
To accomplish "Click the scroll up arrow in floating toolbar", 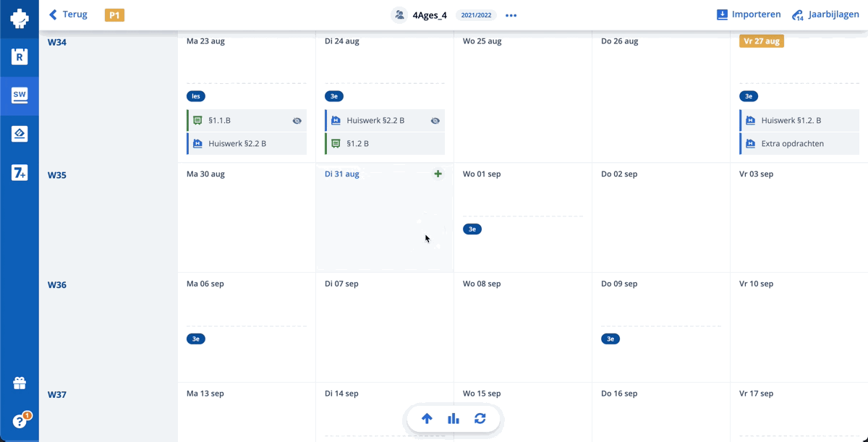I will click(x=427, y=418).
